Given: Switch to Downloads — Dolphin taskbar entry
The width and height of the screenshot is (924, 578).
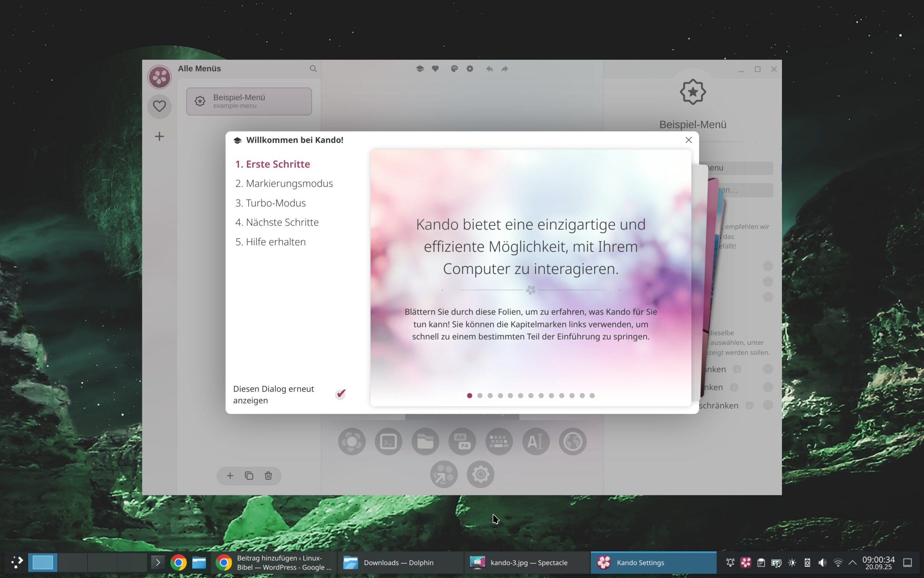Looking at the screenshot, I should tap(400, 562).
